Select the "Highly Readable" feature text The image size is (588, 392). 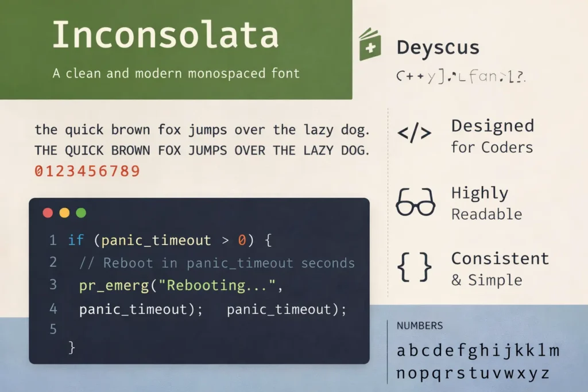[x=486, y=203]
